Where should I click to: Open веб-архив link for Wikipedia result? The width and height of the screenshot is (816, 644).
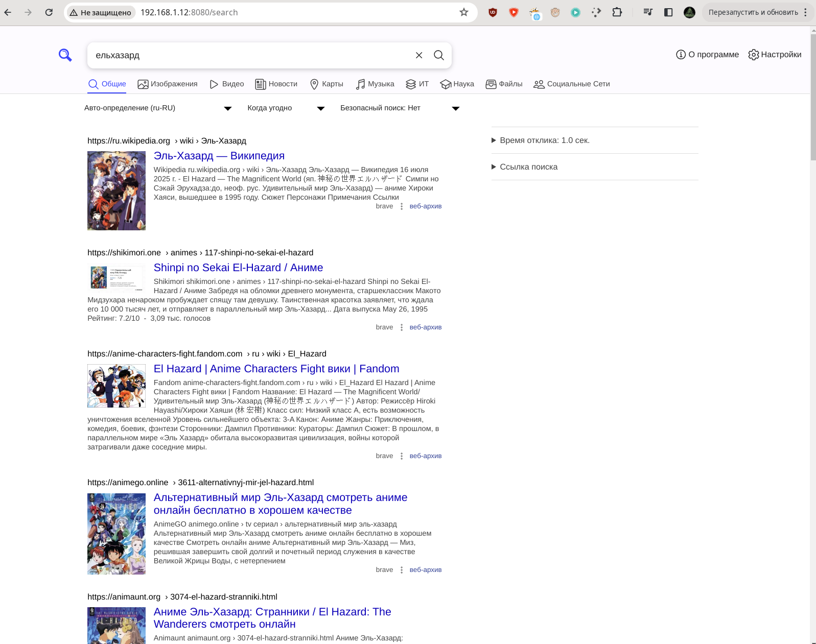[426, 206]
